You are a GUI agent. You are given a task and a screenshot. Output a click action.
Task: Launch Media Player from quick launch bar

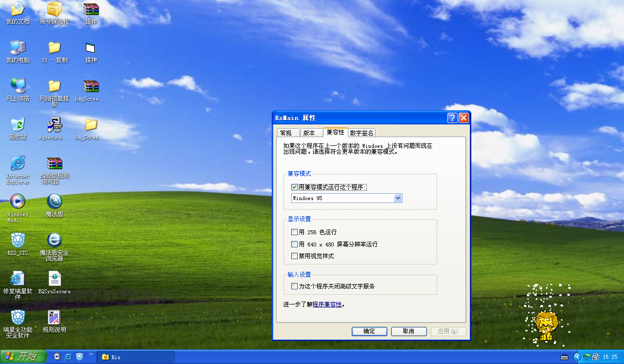tap(57, 357)
